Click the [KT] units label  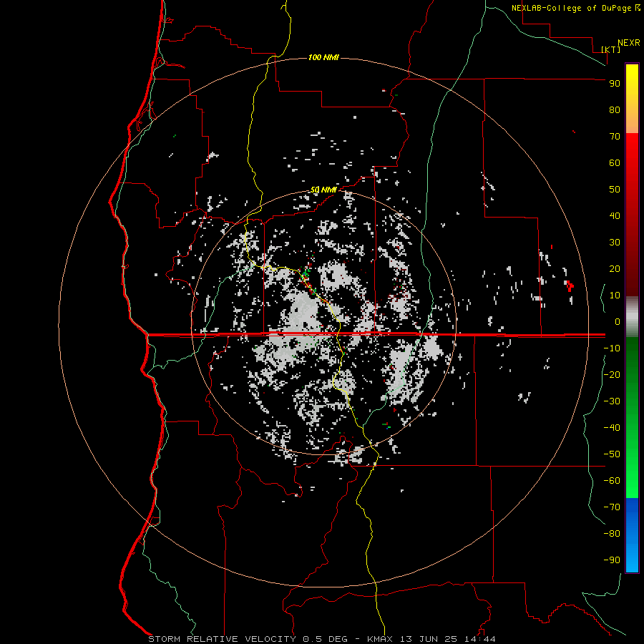click(x=611, y=49)
